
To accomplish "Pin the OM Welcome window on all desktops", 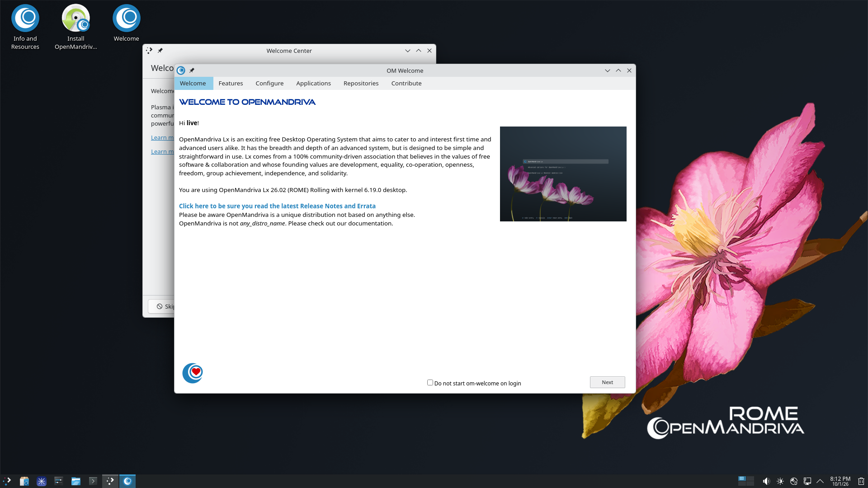I will (192, 70).
